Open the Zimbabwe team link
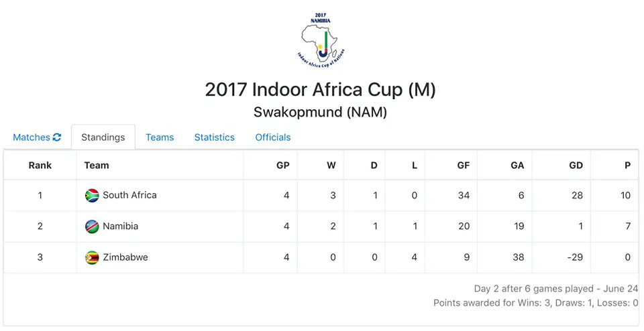 pyautogui.click(x=125, y=257)
